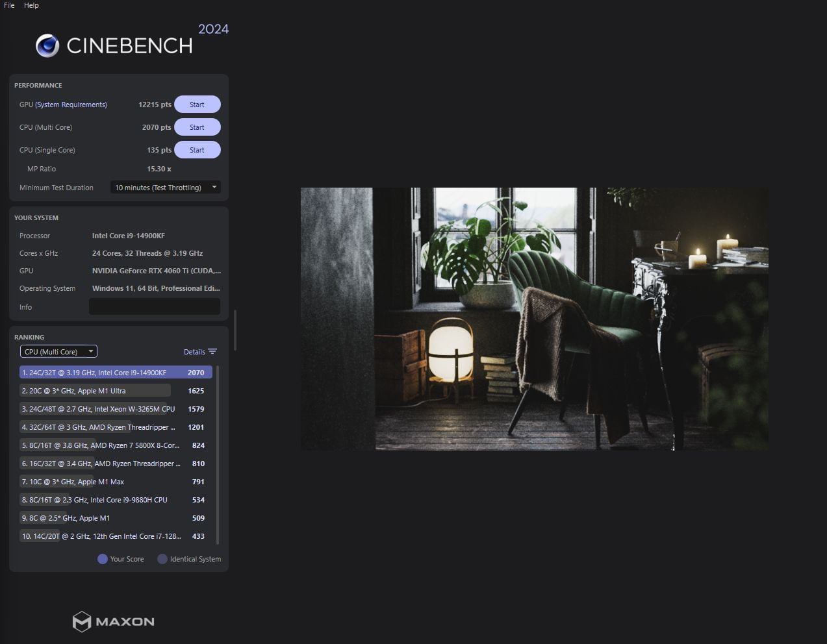Click the 24 Cores, 32 Threads value
This screenshot has height=644, width=827.
[147, 253]
